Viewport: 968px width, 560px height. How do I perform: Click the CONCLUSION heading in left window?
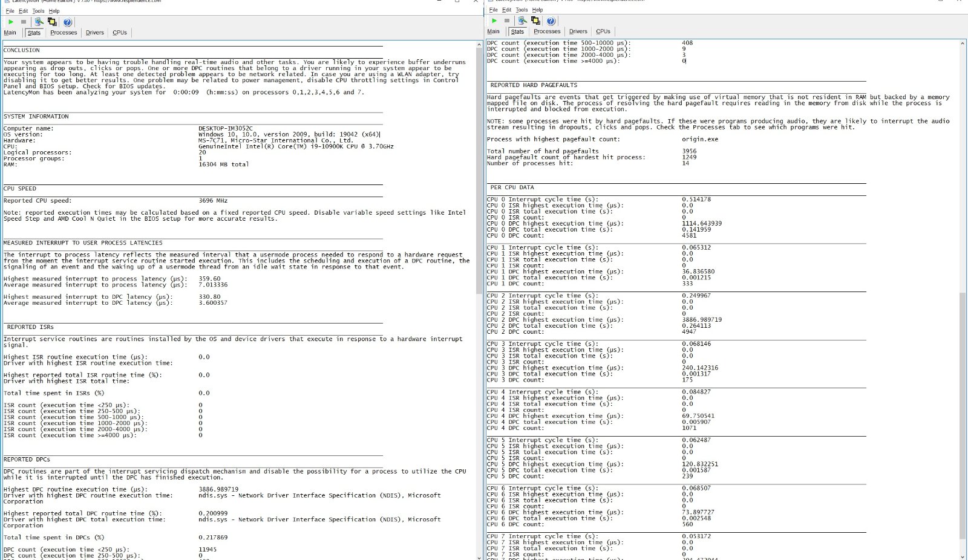coord(22,50)
